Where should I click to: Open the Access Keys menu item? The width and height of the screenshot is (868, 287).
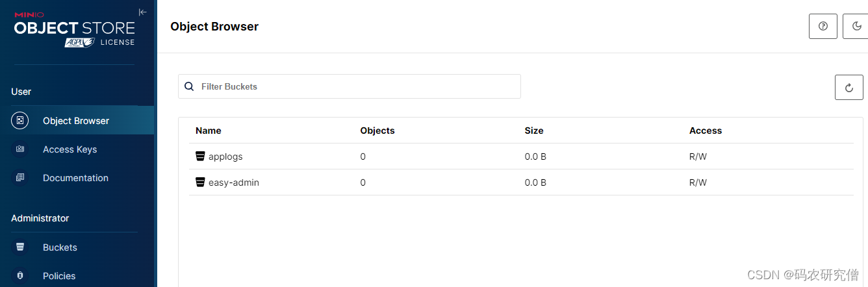70,149
